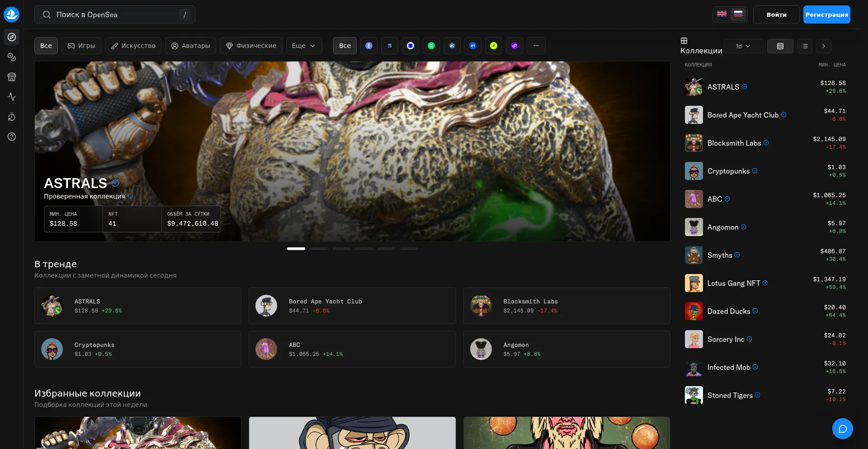
Task: Open featured Bored Ape thumbnail
Action: tap(352, 433)
